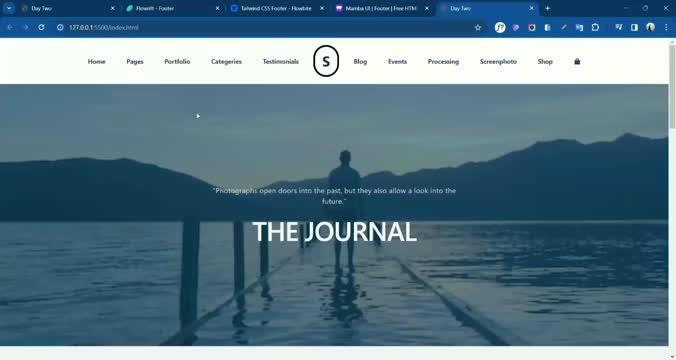Open the media control icon in toolbar
676x360 pixels.
(619, 28)
